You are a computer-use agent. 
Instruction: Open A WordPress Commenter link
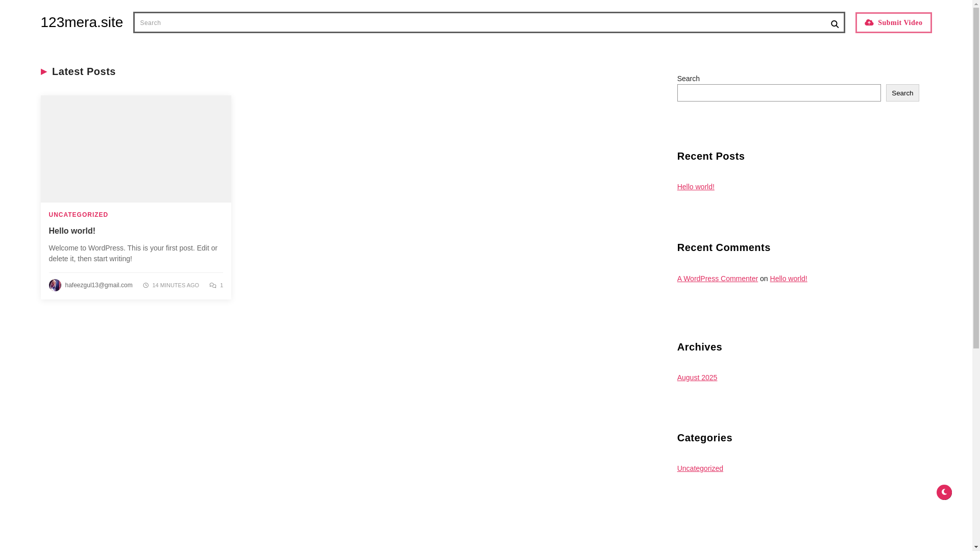click(718, 279)
